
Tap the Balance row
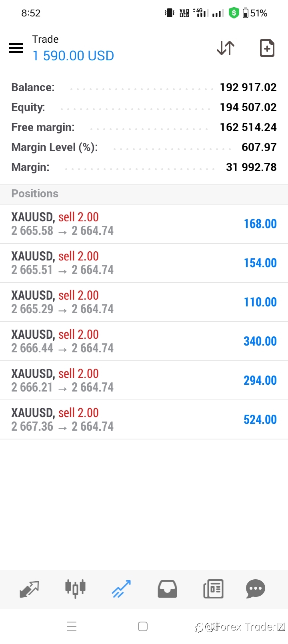click(x=144, y=87)
